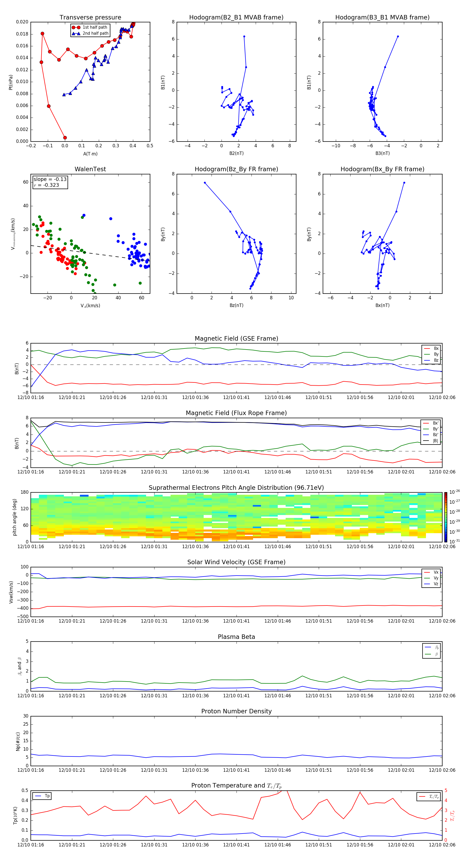Image resolution: width=473 pixels, height=868 pixels.
Task: Click the 'slope = -0.13' annotation
Action: [x=50, y=179]
